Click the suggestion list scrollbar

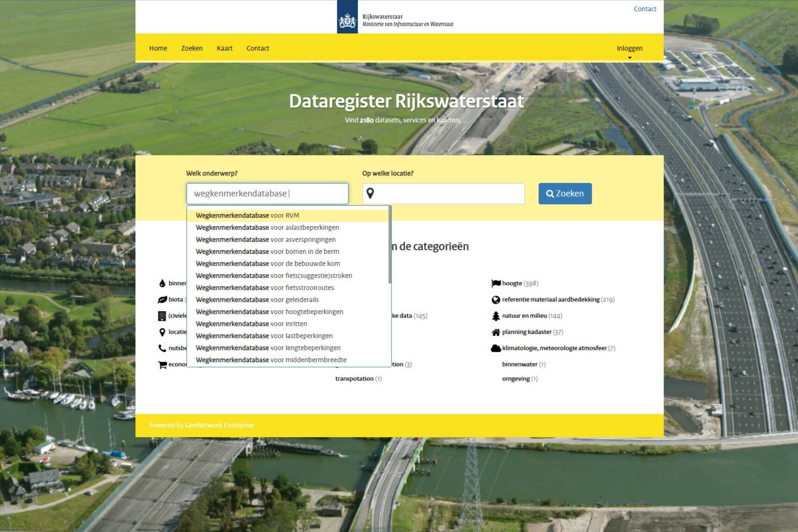pos(390,245)
